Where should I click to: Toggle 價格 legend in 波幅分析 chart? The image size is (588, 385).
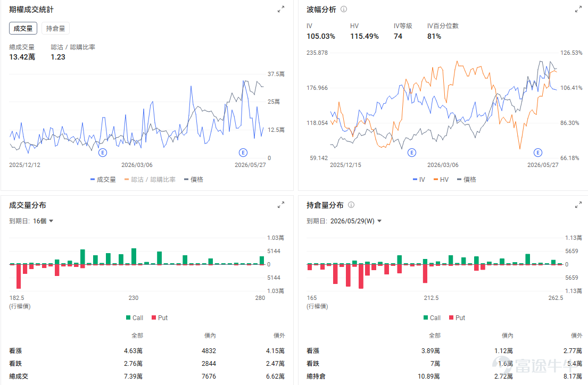click(467, 180)
